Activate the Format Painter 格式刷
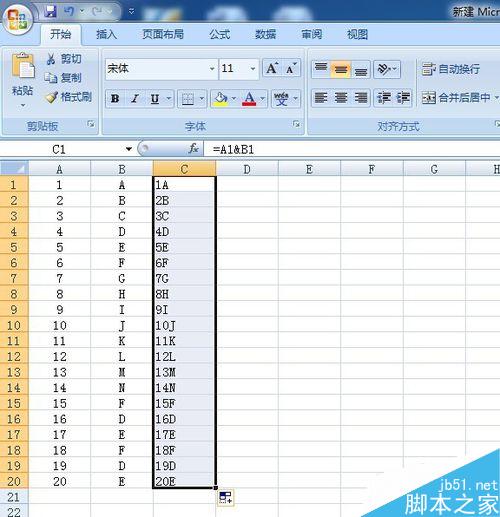 coord(69,97)
